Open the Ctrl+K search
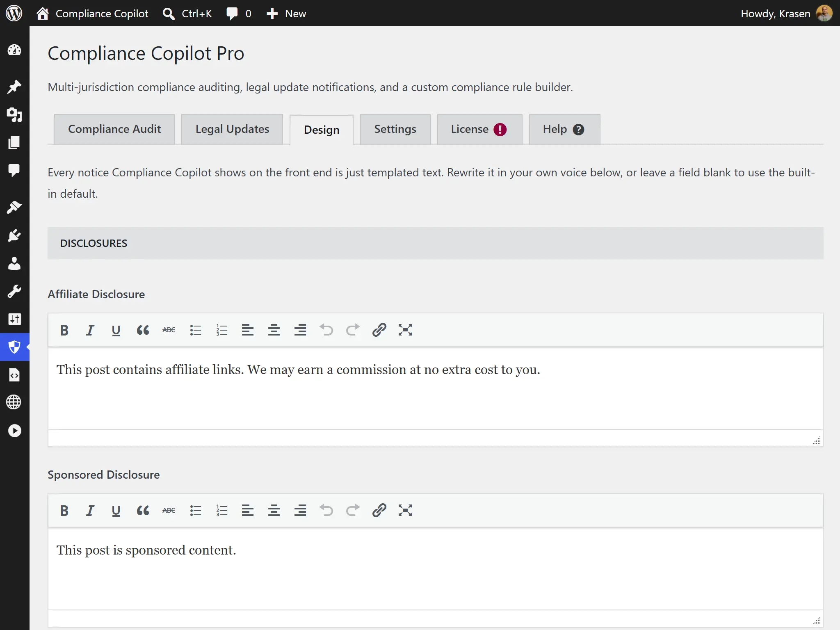Viewport: 840px width, 630px height. [187, 14]
